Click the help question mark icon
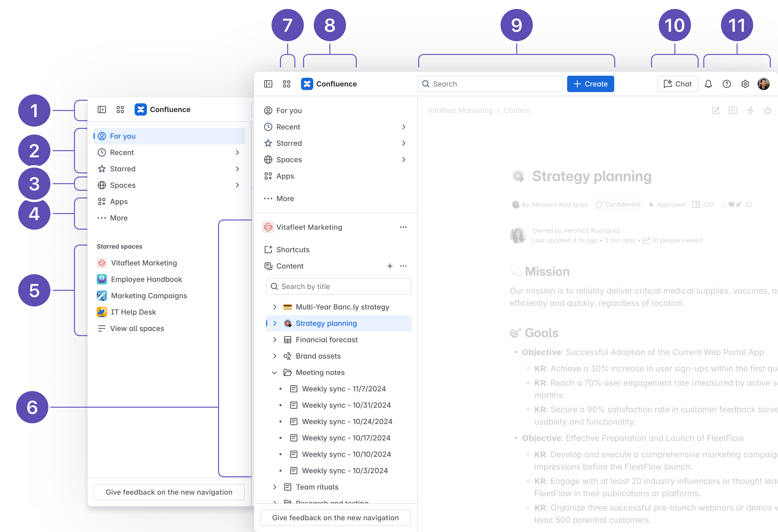 tap(727, 84)
